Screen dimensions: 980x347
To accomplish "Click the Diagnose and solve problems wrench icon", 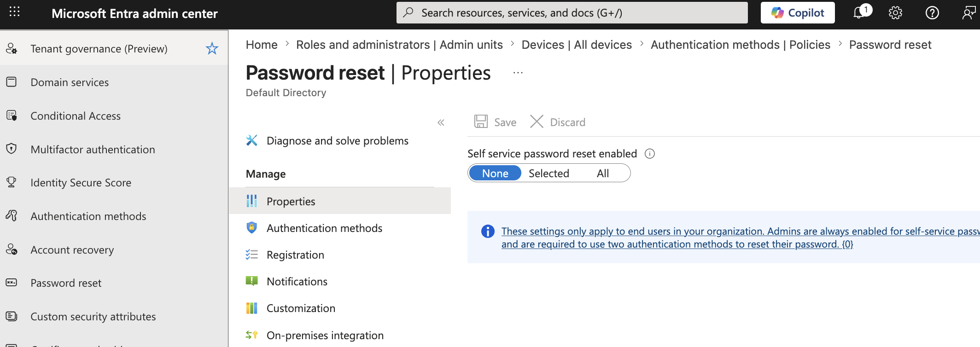I will [251, 140].
